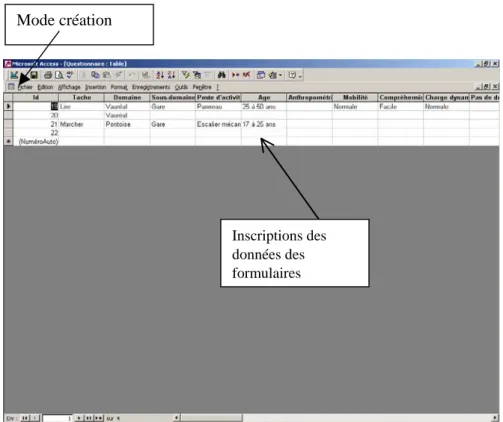Viewport: 503px width, 422px height.
Task: Go to last record navigation button
Action: (x=88, y=418)
